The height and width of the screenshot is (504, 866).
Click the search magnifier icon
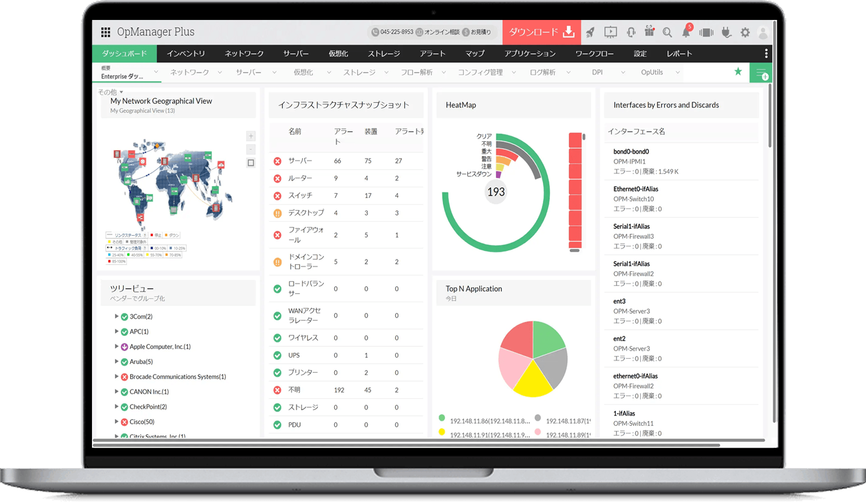point(667,33)
